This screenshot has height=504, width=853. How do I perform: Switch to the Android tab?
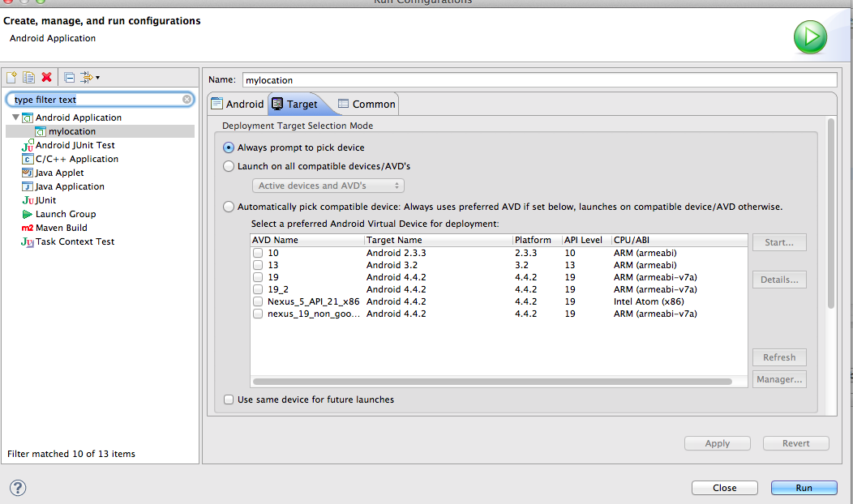pyautogui.click(x=237, y=104)
